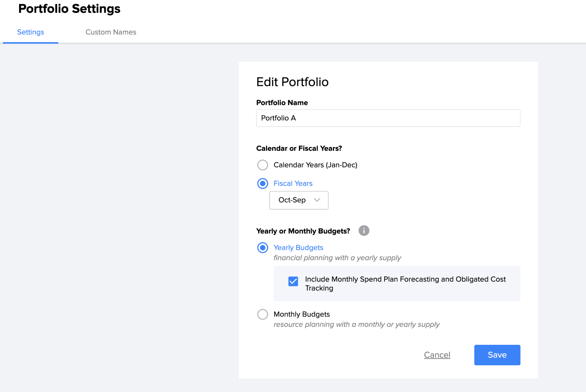Click 'financial planning with a yearly supply' text
Image resolution: width=586 pixels, height=392 pixels.
[x=337, y=258]
